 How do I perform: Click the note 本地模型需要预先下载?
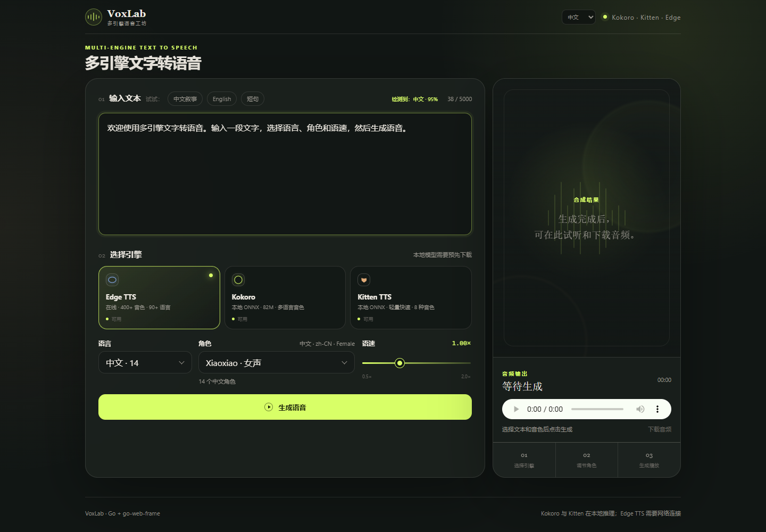tap(443, 255)
